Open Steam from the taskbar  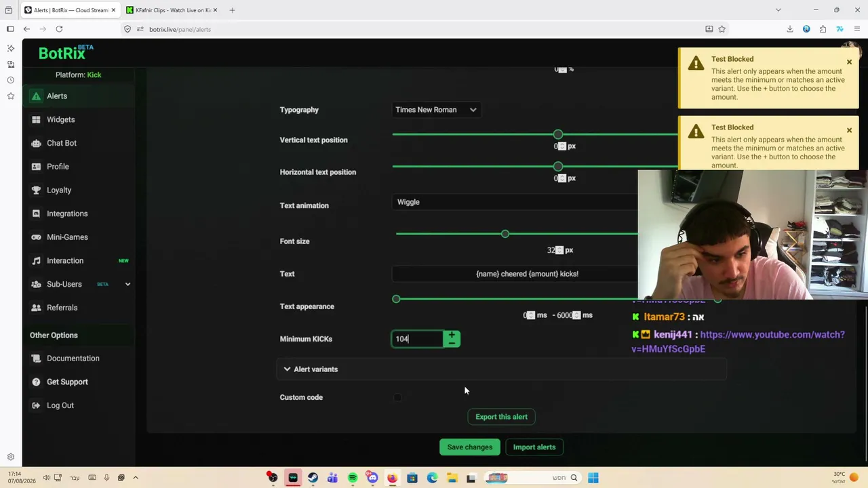click(x=313, y=478)
